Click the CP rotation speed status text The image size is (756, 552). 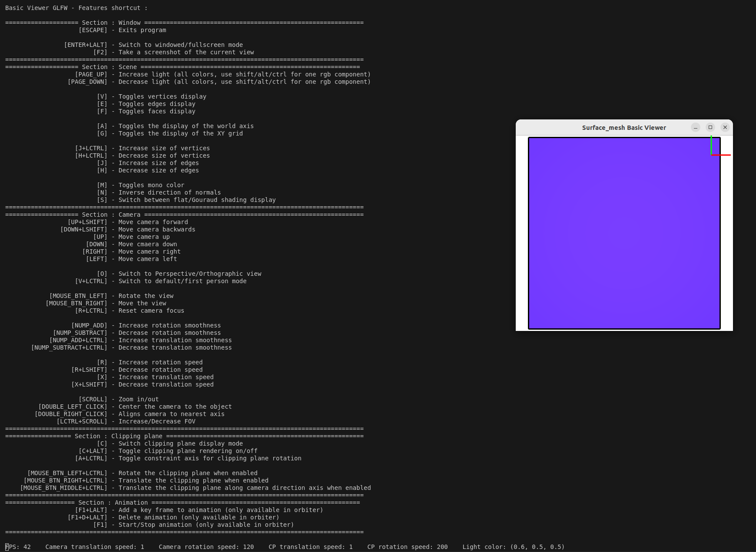(x=407, y=547)
